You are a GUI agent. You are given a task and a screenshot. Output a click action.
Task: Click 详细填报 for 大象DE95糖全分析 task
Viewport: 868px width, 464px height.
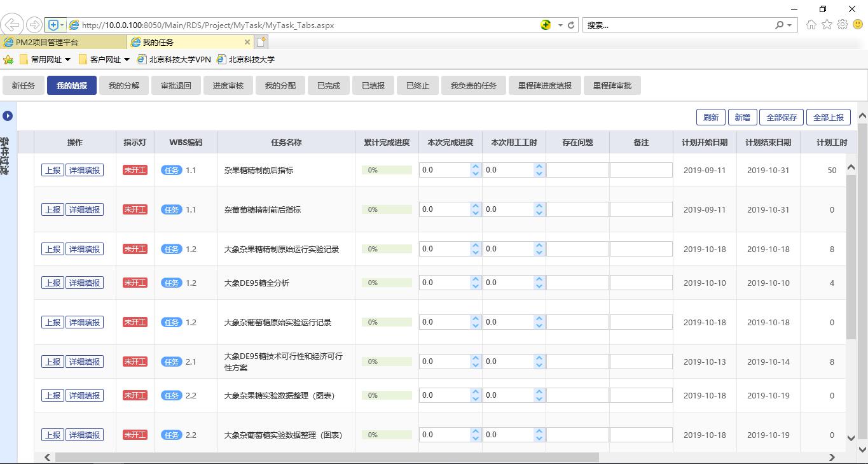click(x=84, y=283)
